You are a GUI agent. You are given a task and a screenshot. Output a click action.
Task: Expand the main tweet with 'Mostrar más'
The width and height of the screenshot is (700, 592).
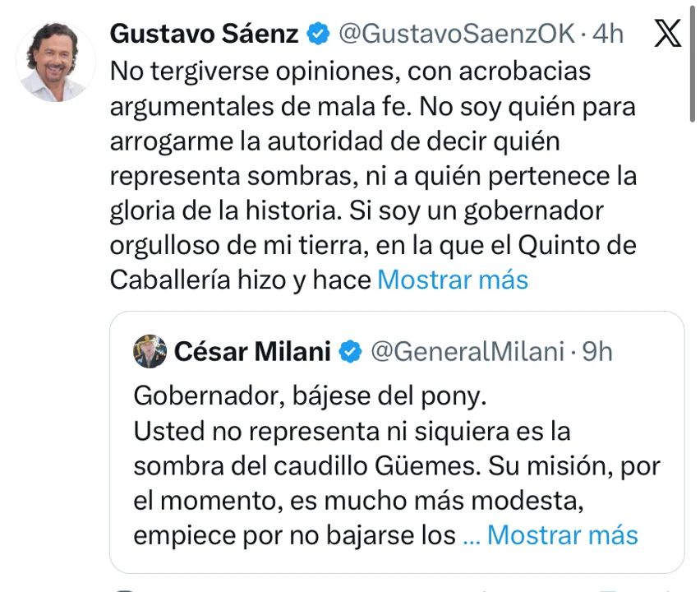click(452, 280)
